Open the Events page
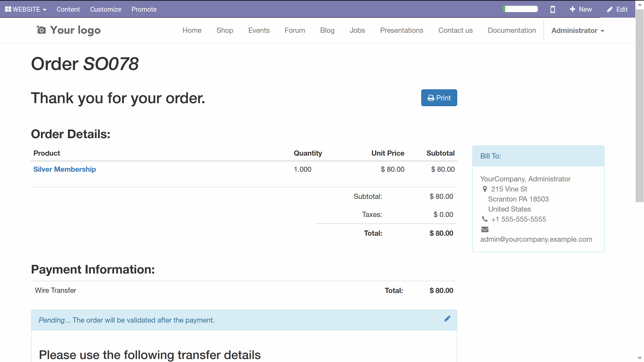 tap(259, 30)
